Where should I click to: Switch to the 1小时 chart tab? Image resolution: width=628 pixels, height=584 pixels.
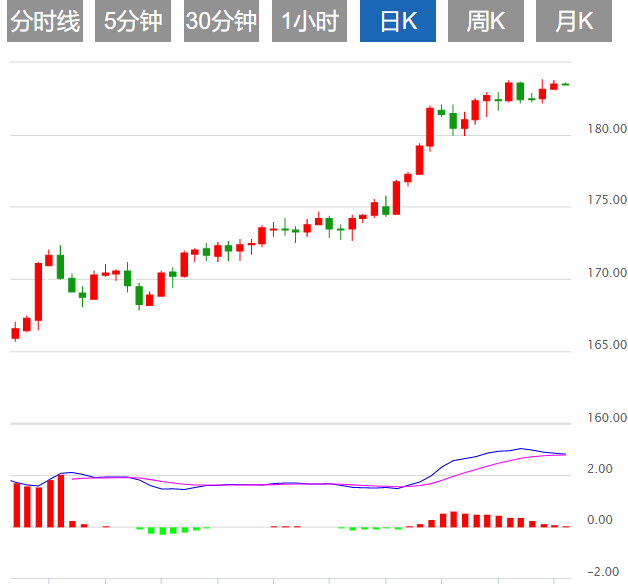[x=310, y=21]
